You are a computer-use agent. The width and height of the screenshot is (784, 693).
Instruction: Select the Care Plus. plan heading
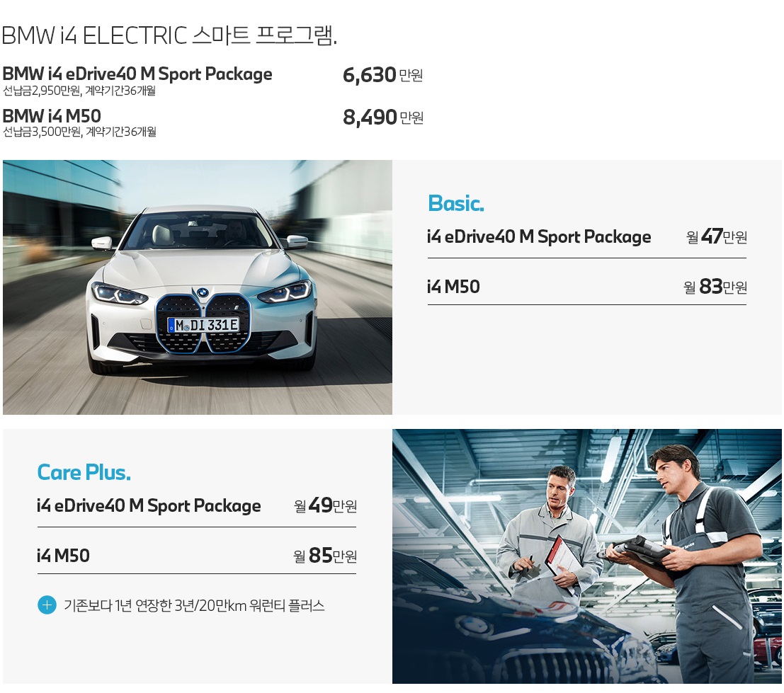coord(84,472)
